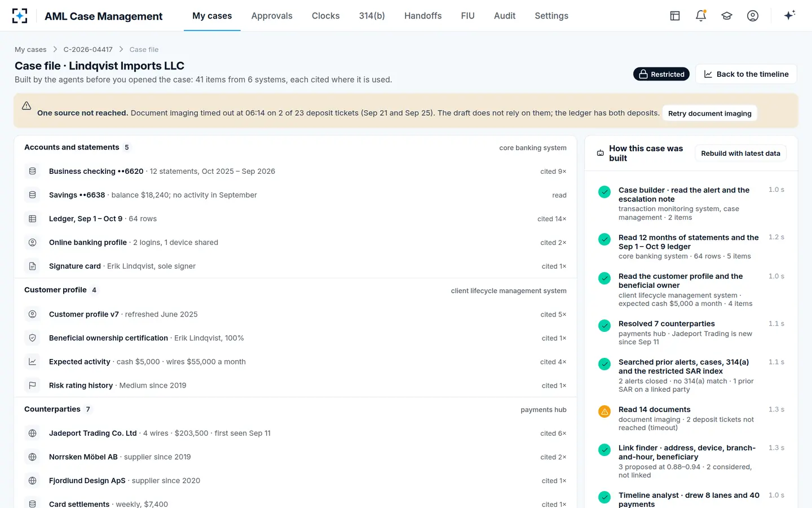
Task: Click the chart icon beside Expected activity
Action: pos(33,361)
